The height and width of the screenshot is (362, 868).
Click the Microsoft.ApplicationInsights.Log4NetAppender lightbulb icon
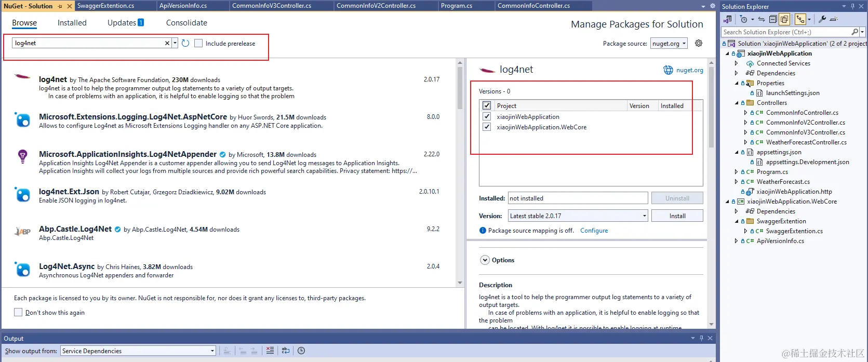click(22, 156)
